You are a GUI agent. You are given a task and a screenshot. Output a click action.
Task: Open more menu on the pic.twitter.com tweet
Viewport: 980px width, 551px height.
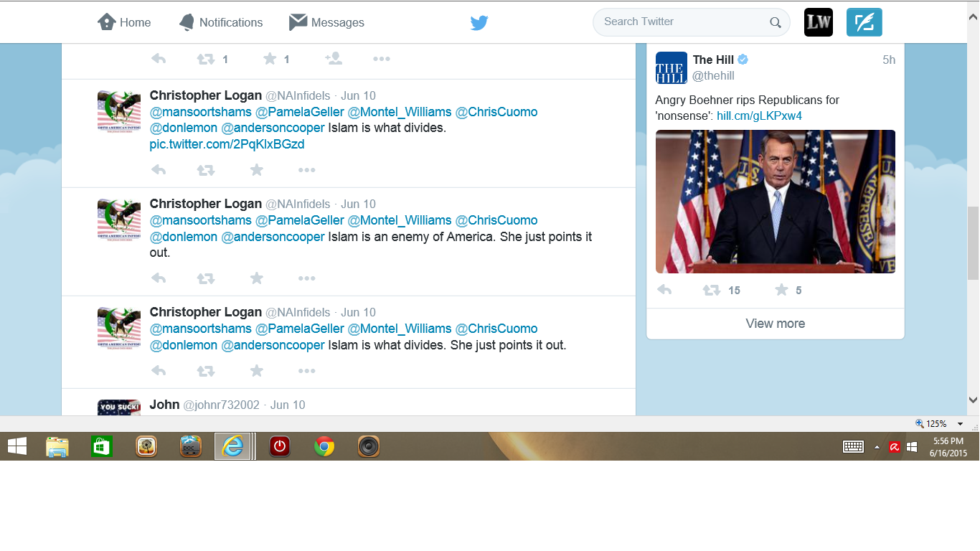click(307, 170)
